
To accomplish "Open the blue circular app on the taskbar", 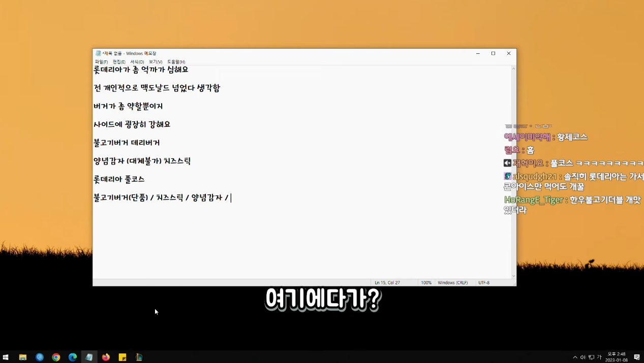I will point(40,357).
